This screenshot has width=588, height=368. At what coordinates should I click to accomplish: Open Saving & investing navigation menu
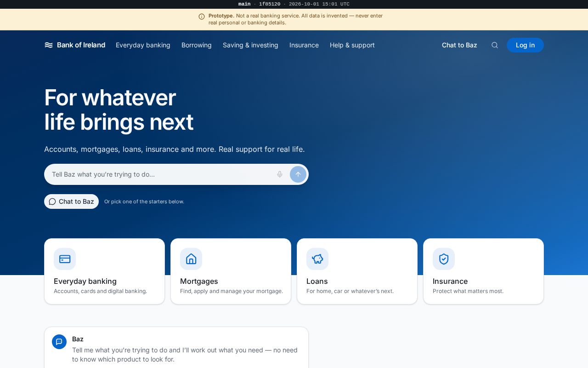[250, 45]
